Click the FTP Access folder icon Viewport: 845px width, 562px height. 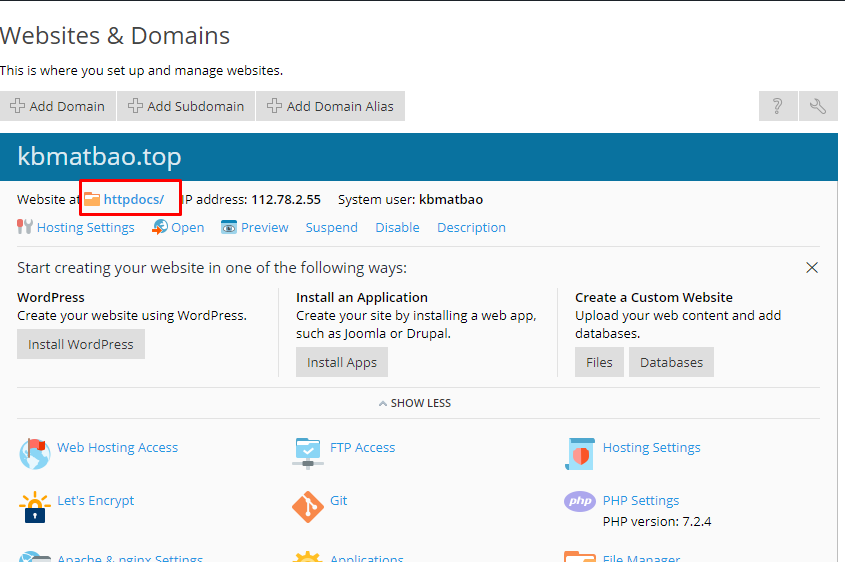coord(307,451)
